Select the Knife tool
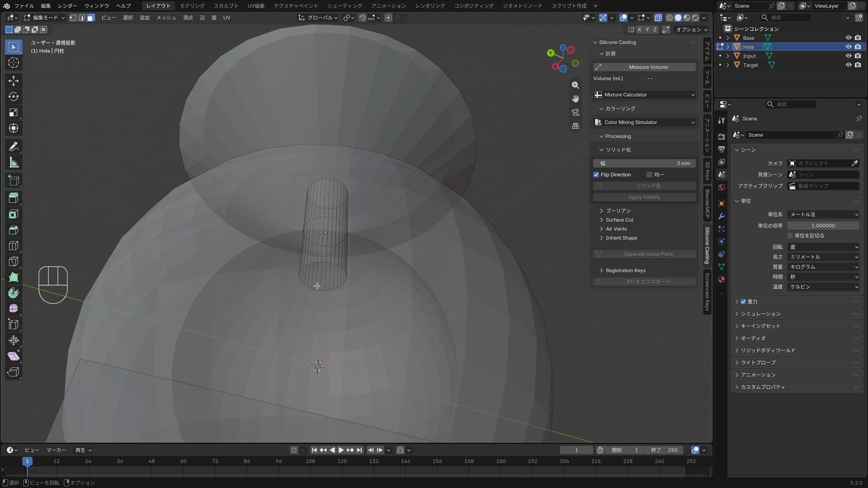 (14, 262)
